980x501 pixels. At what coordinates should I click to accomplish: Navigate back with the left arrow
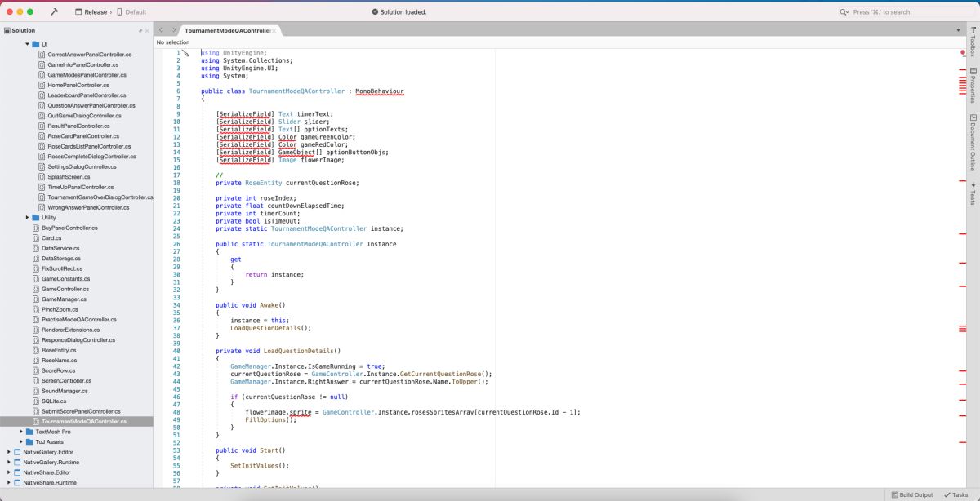click(x=161, y=30)
